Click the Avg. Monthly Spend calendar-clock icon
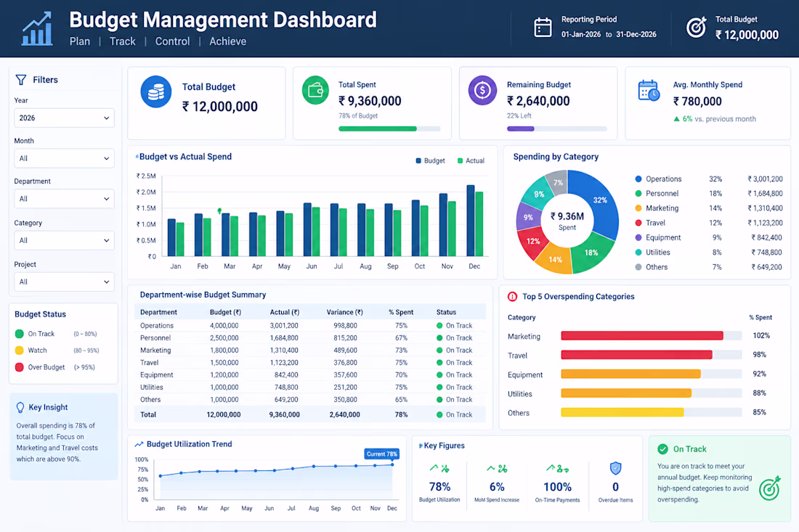Image resolution: width=799 pixels, height=532 pixels. coord(649,91)
